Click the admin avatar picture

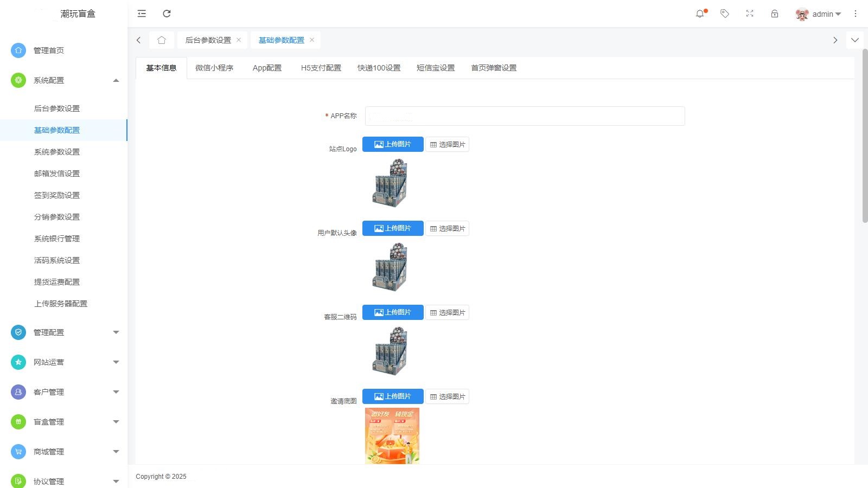point(802,14)
